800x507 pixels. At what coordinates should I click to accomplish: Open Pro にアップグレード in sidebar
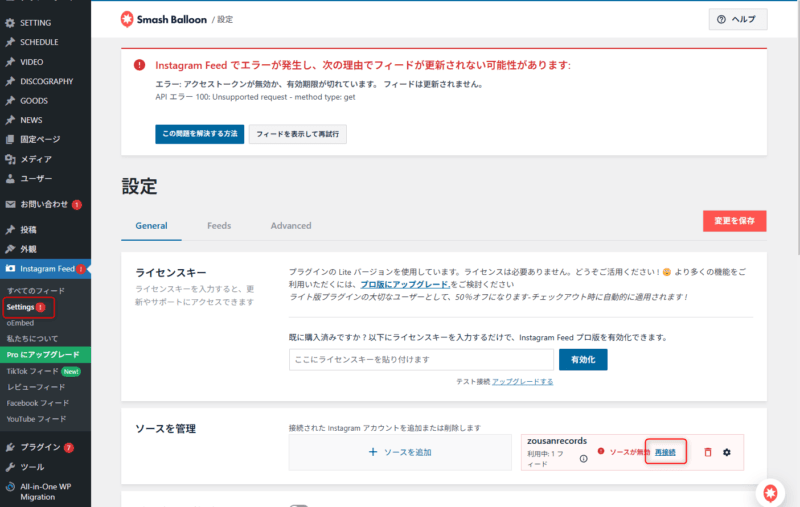(x=43, y=355)
